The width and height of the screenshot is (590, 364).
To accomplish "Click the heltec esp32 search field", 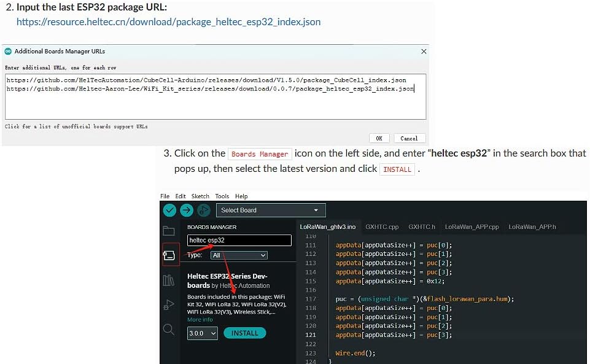I will (x=239, y=240).
